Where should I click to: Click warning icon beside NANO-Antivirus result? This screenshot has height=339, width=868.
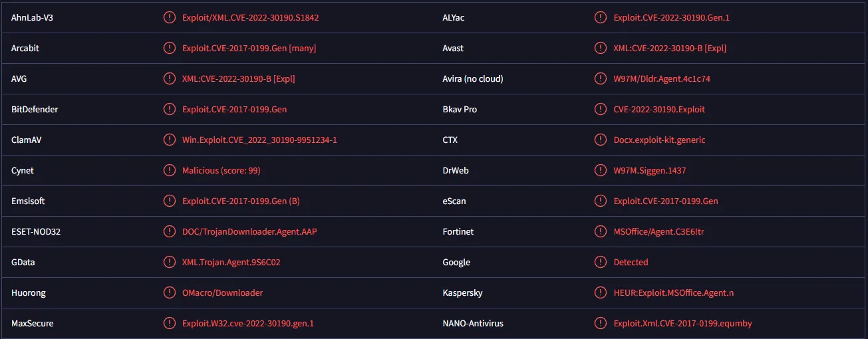pos(601,323)
